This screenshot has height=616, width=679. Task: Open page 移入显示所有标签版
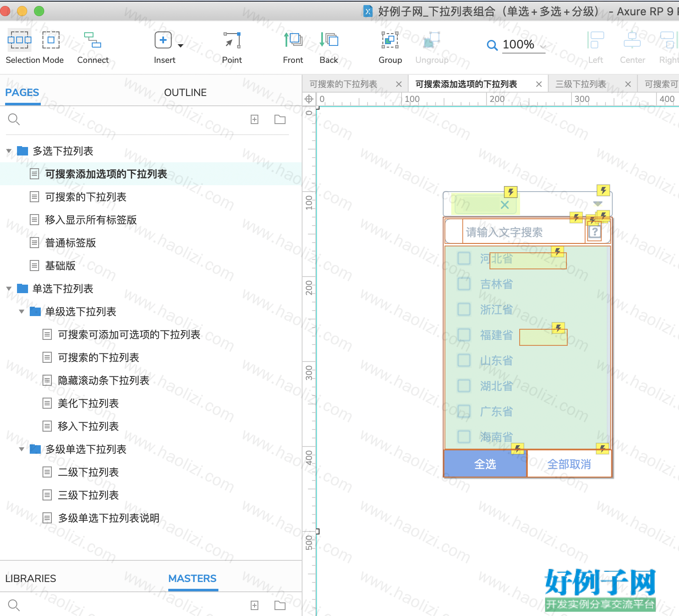tap(91, 220)
